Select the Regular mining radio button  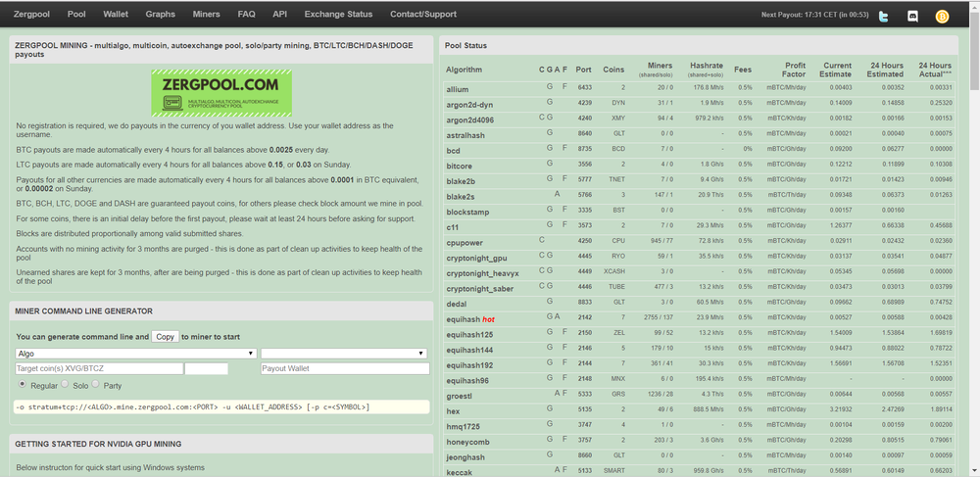click(23, 384)
